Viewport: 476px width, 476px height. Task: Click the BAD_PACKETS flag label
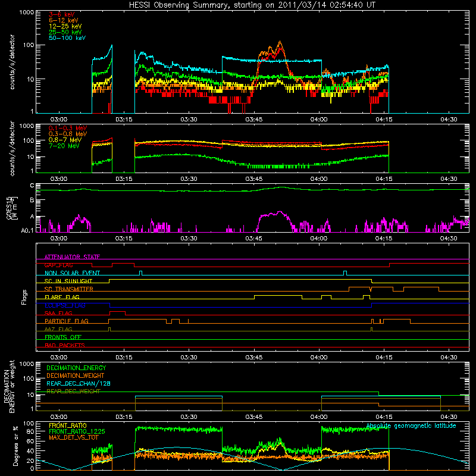tap(65, 345)
